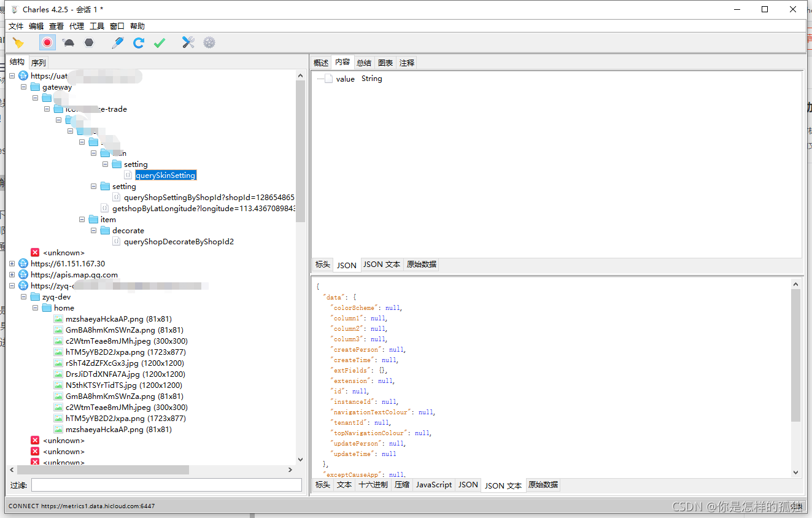Click globe icon of 61.151.167.30 host
Image resolution: width=812 pixels, height=518 pixels.
pyautogui.click(x=23, y=264)
